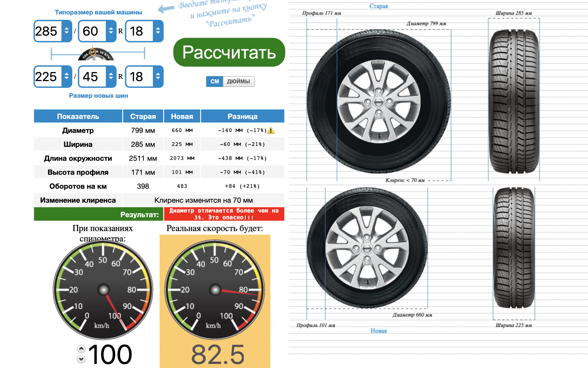588x368 pixels.
Task: Click the Клиренс < 70 мм diagram label
Action: point(405,180)
